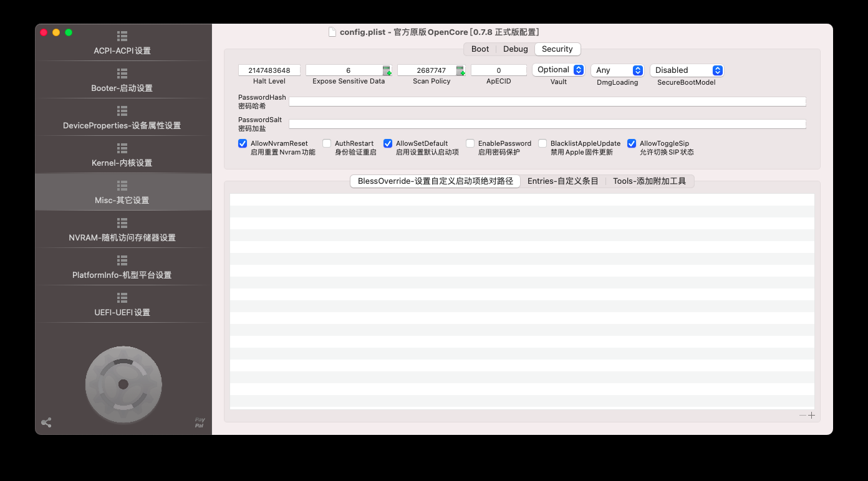This screenshot has height=481, width=868.
Task: Disable the AllowToggleSip checkbox
Action: pyautogui.click(x=631, y=143)
